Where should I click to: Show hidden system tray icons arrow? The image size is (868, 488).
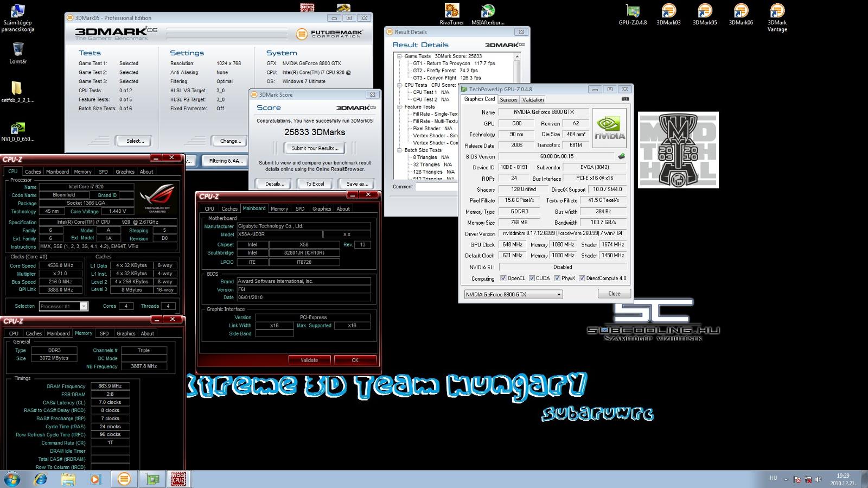click(x=786, y=480)
